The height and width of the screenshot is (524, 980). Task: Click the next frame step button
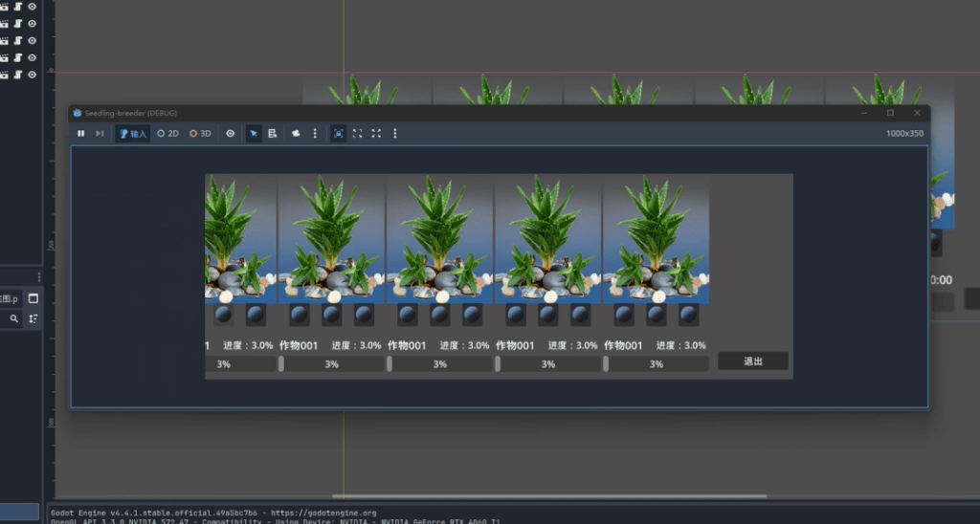(100, 134)
